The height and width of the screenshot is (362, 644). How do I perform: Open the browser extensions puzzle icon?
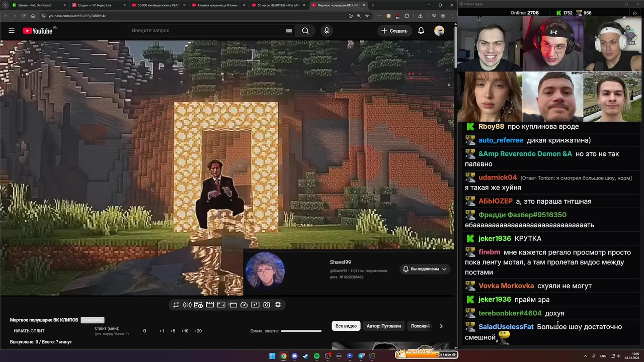point(407,16)
